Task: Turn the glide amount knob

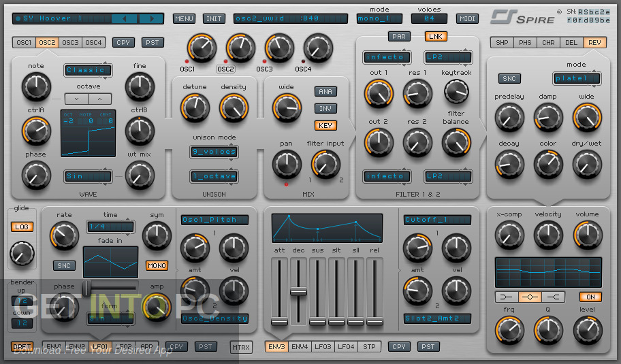Action: point(22,254)
